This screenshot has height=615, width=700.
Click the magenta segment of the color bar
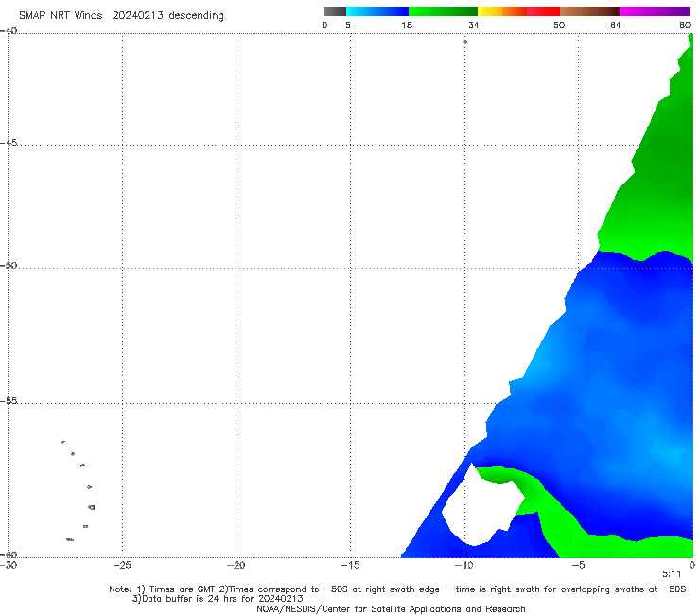(x=655, y=11)
